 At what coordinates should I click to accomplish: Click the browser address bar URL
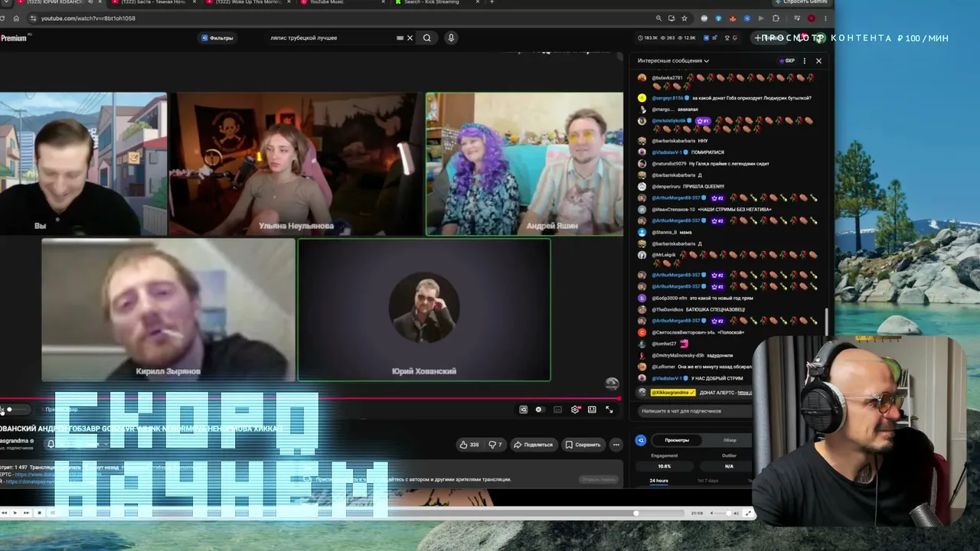[x=88, y=18]
